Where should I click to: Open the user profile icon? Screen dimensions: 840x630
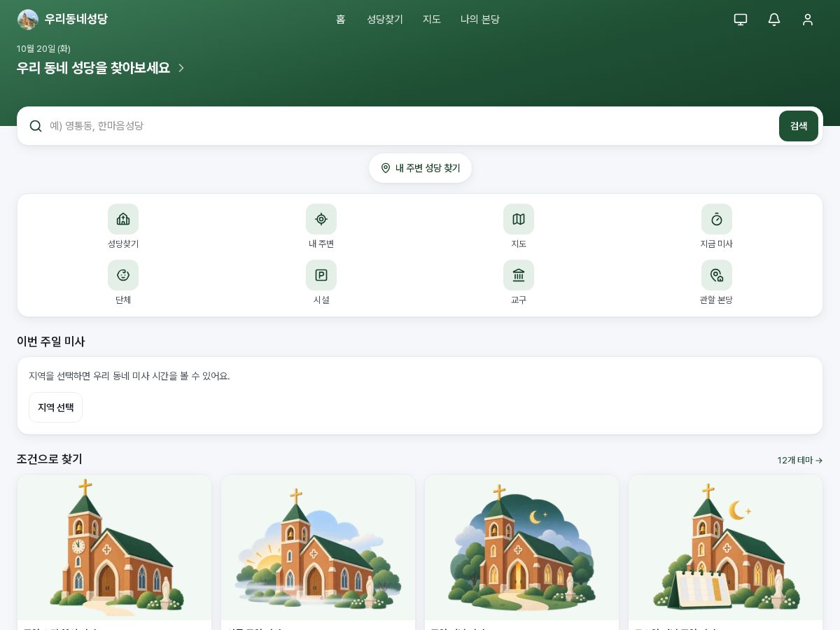click(x=808, y=20)
